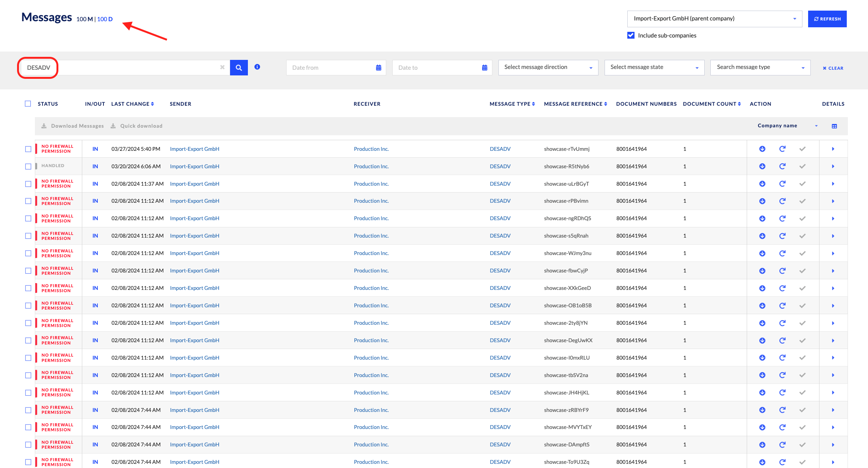The image size is (868, 468).
Task: Select the row checkbox for showcase-R5tNyb6
Action: click(x=28, y=166)
